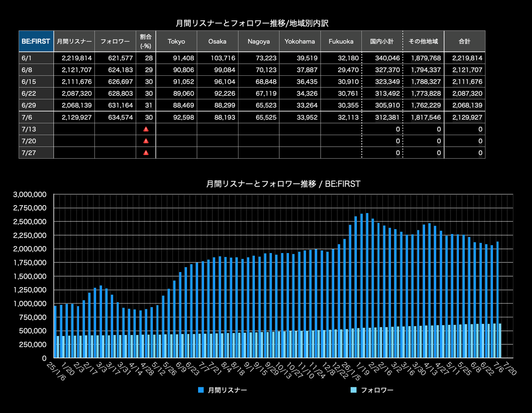Image resolution: width=532 pixels, height=413 pixels.
Task: Select Osaka cell 88,299
Action: (218, 105)
